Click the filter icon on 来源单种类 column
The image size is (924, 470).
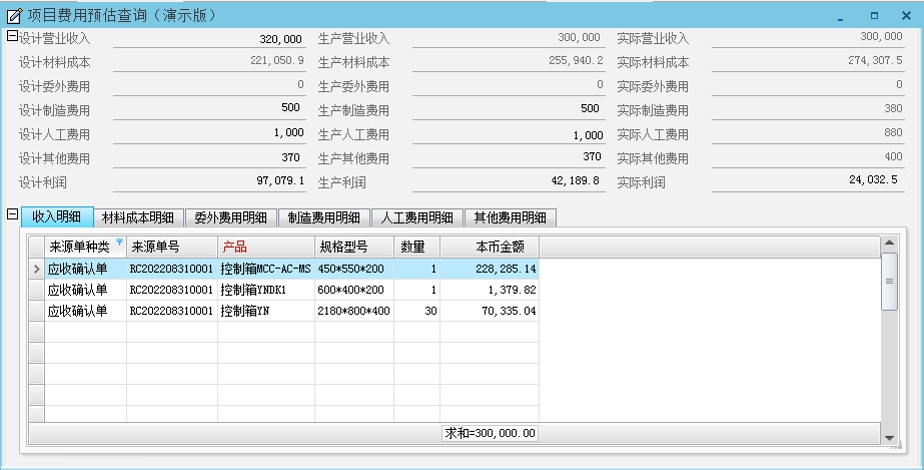coord(120,243)
